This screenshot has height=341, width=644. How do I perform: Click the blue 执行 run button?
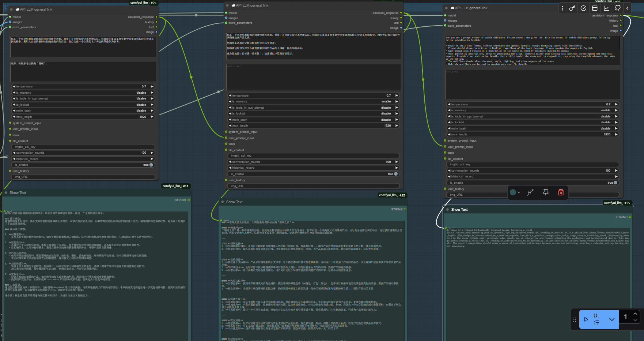point(593,319)
